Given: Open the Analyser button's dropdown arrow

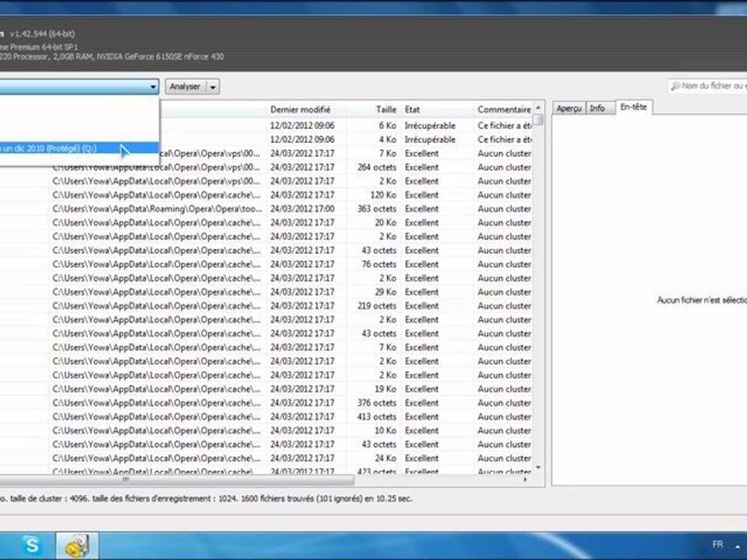Looking at the screenshot, I should pos(213,86).
